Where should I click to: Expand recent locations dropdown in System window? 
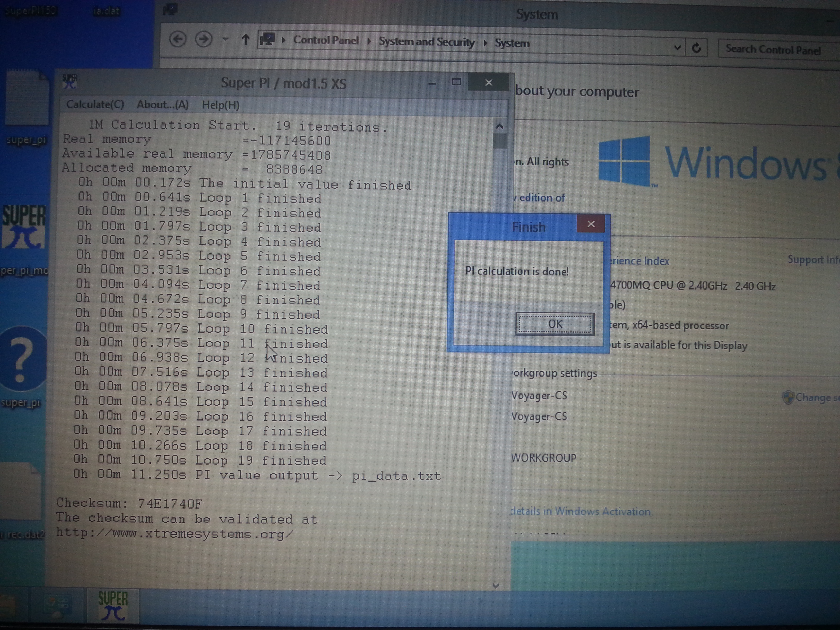[225, 39]
